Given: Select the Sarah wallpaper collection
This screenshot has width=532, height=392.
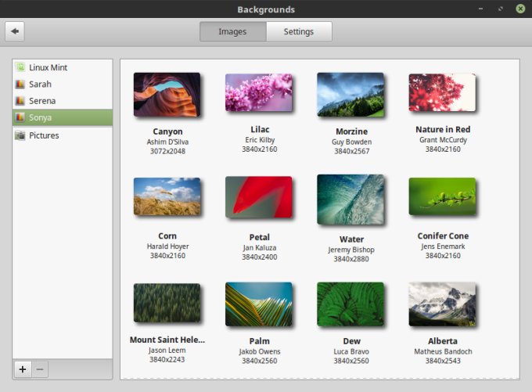Looking at the screenshot, I should (x=41, y=84).
